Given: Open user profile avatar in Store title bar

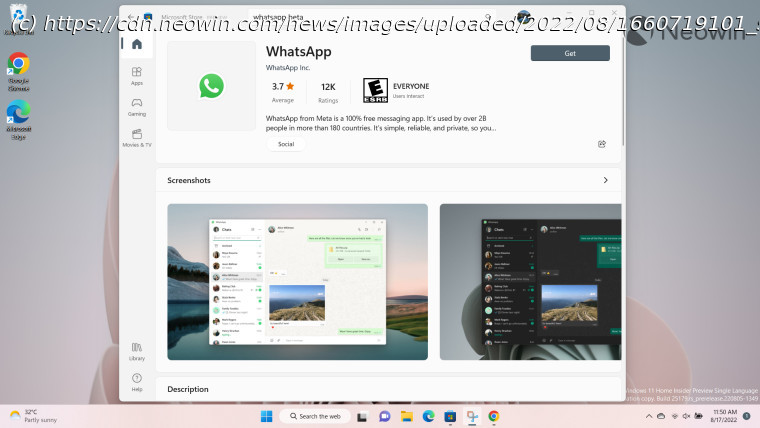Looking at the screenshot, I should pyautogui.click(x=523, y=17).
